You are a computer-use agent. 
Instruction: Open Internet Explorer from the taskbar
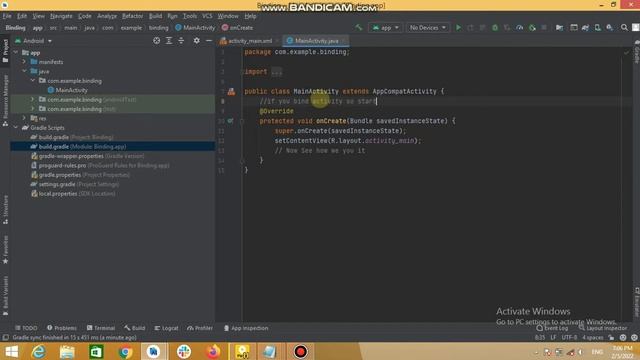[39, 351]
